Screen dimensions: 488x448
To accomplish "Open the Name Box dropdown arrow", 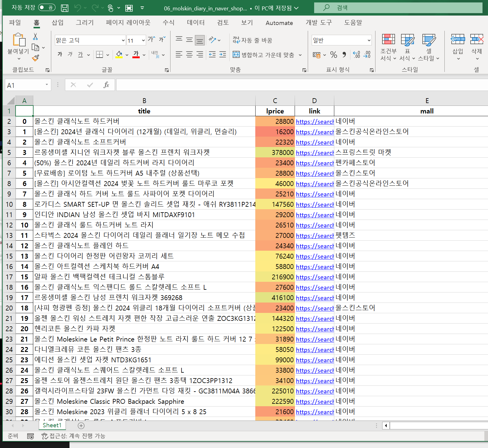I will (47, 85).
